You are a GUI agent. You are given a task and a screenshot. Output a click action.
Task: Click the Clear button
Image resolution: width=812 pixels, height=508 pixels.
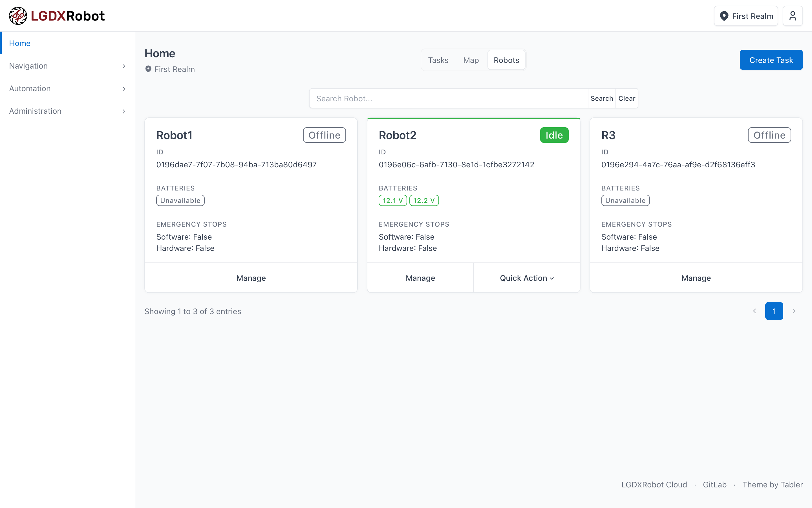point(627,98)
